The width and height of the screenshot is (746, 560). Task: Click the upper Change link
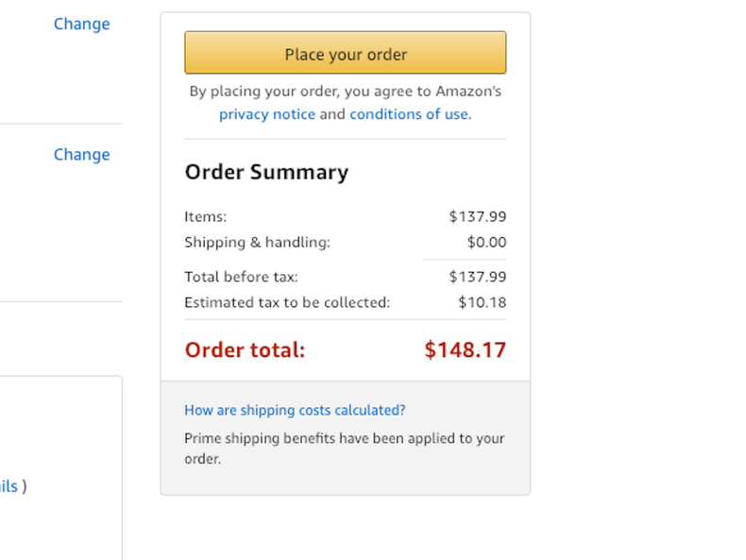click(81, 24)
